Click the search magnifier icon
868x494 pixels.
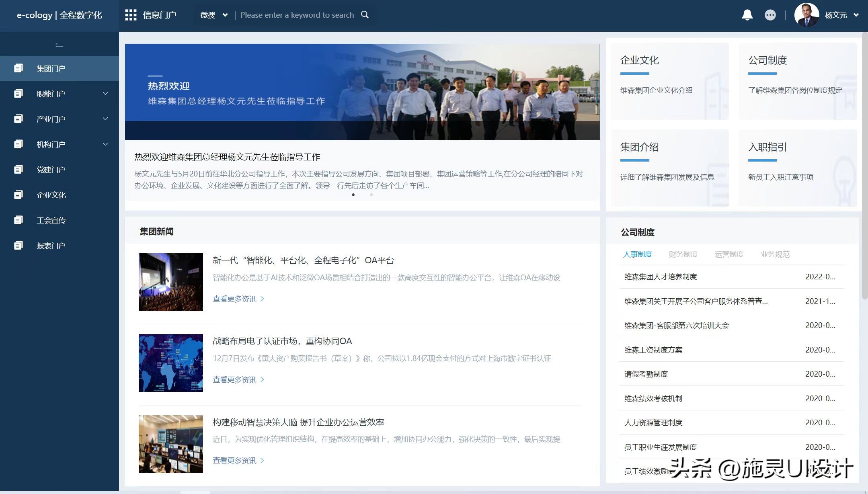point(365,15)
